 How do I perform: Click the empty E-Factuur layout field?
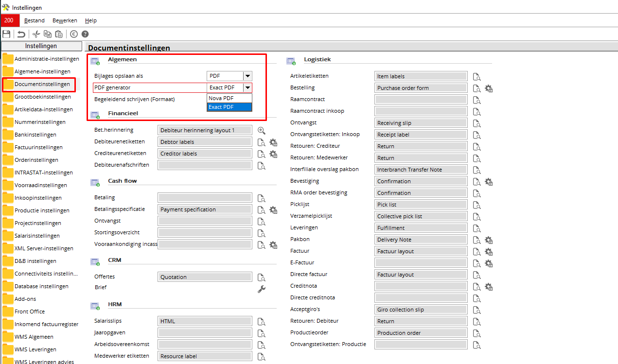pos(421,263)
